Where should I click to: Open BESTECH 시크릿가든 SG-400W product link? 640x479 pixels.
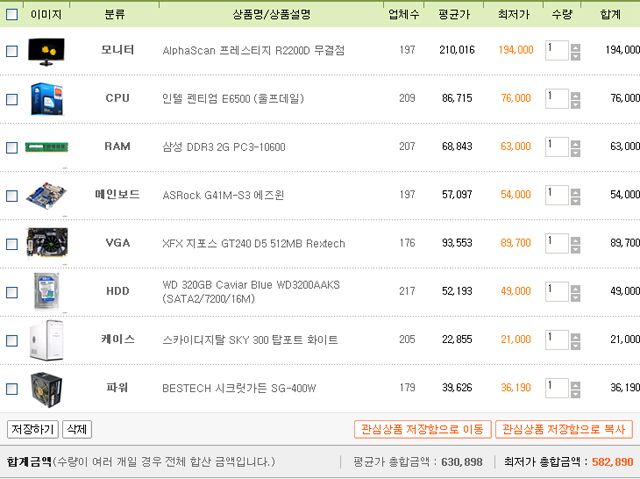coord(239,388)
